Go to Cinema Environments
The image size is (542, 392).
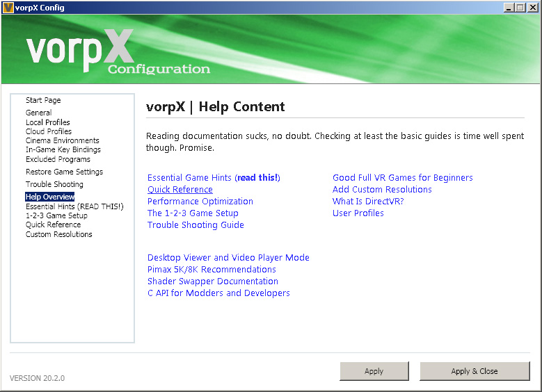[62, 140]
